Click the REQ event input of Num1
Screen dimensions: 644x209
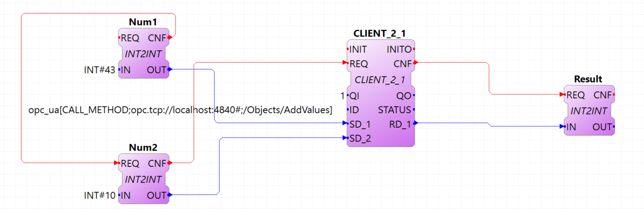130,38
